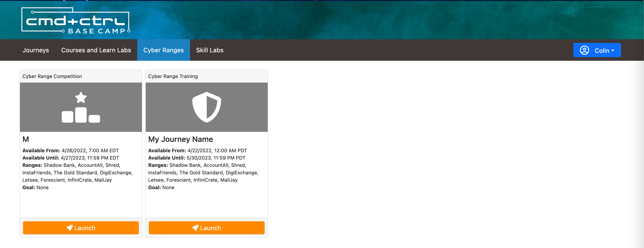The image size is (644, 248).
Task: Click the caret arrow beside Colin
Action: (613, 50)
